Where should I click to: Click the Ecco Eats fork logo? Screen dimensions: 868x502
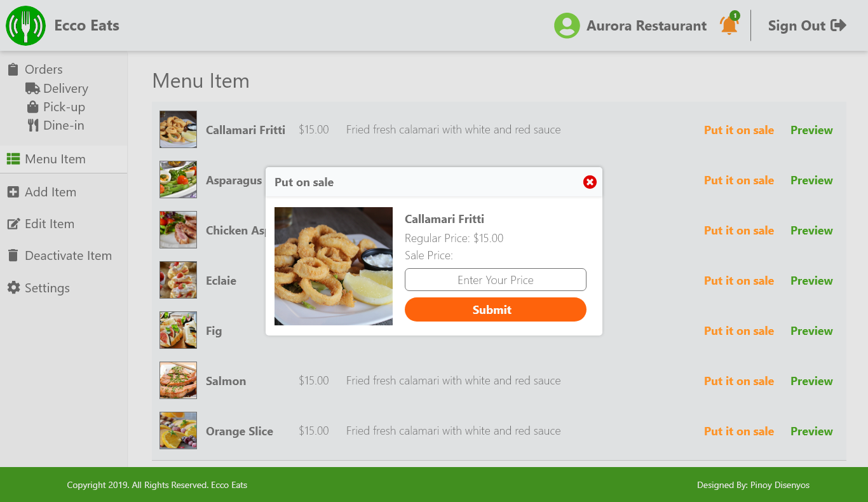tap(25, 26)
